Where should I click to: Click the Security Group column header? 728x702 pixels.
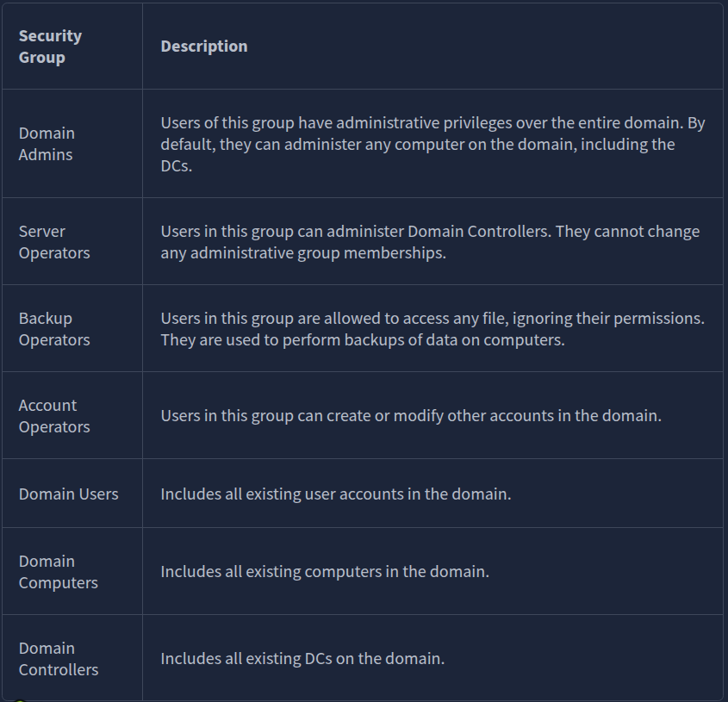[50, 47]
